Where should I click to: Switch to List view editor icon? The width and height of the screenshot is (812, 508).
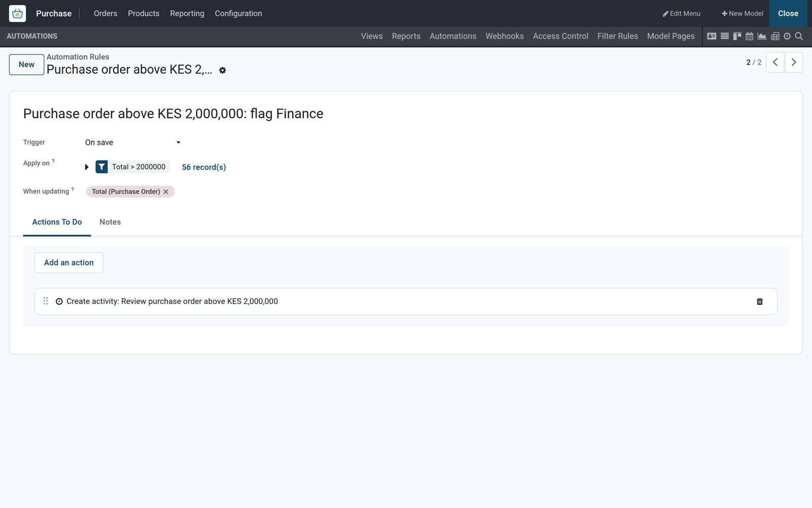[x=725, y=36]
